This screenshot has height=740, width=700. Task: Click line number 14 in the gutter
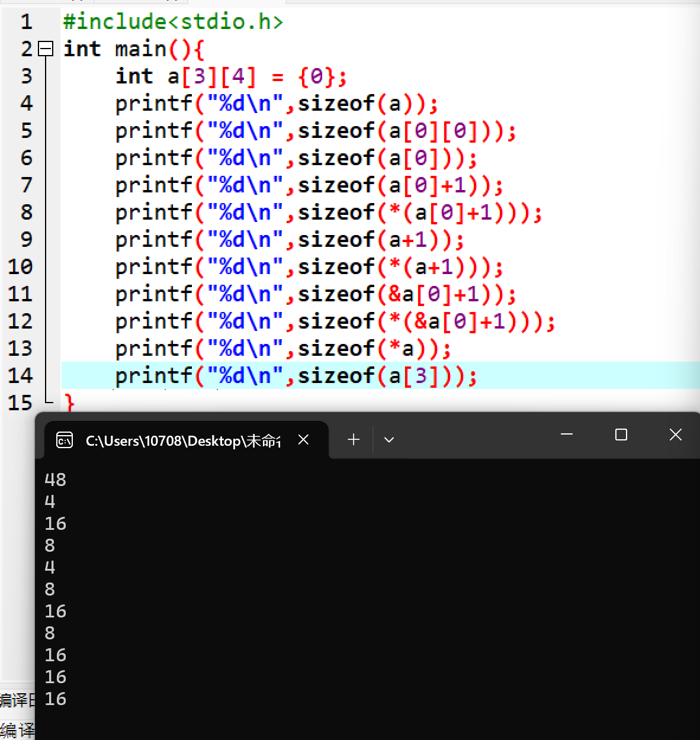pyautogui.click(x=20, y=376)
